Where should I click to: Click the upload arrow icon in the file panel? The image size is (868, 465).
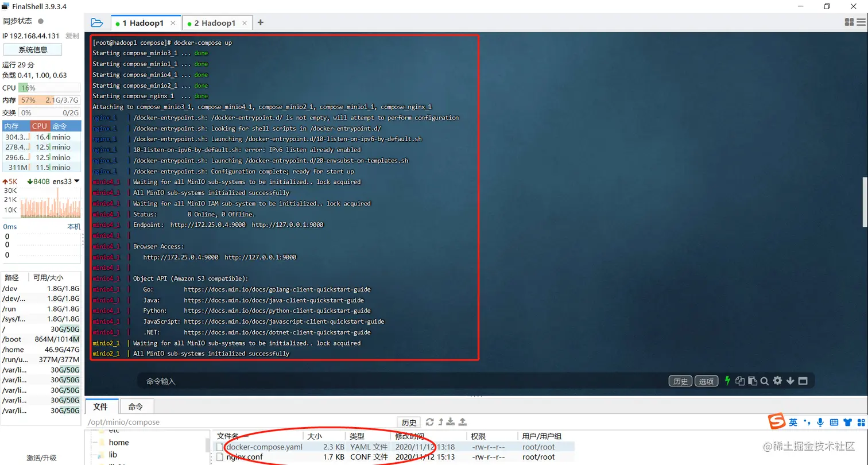point(463,422)
